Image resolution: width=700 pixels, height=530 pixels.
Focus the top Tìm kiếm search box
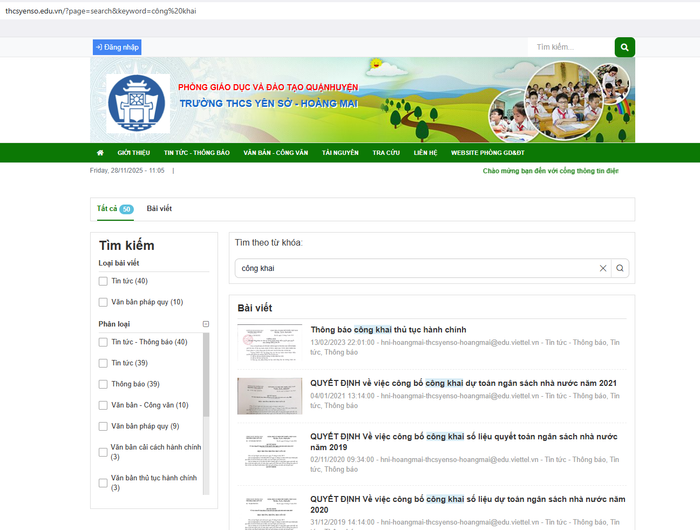pyautogui.click(x=571, y=47)
